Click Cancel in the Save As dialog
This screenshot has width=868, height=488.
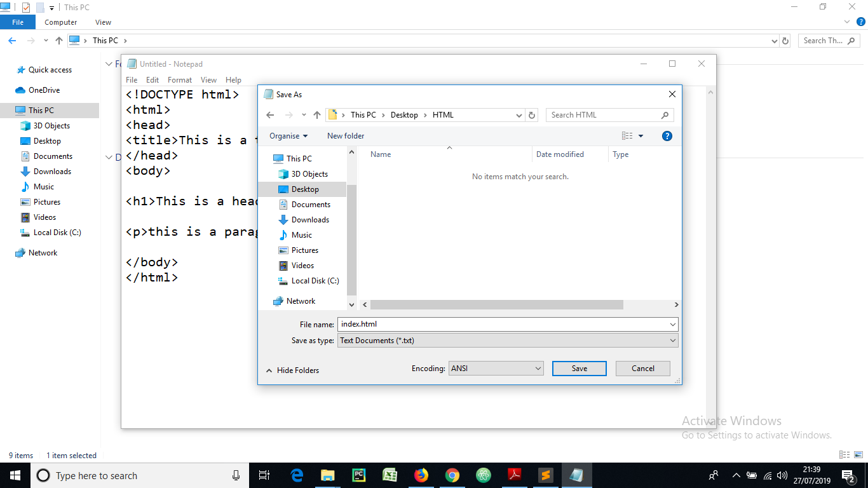point(642,369)
